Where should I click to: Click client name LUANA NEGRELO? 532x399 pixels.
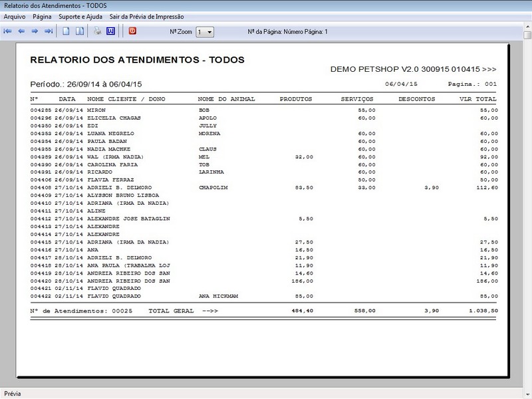tap(110, 134)
